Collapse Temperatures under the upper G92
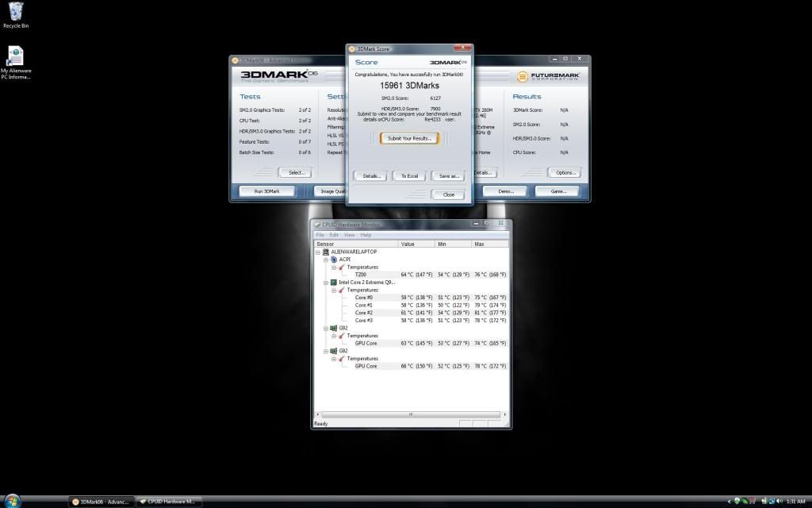This screenshot has width=812, height=508. tap(334, 336)
